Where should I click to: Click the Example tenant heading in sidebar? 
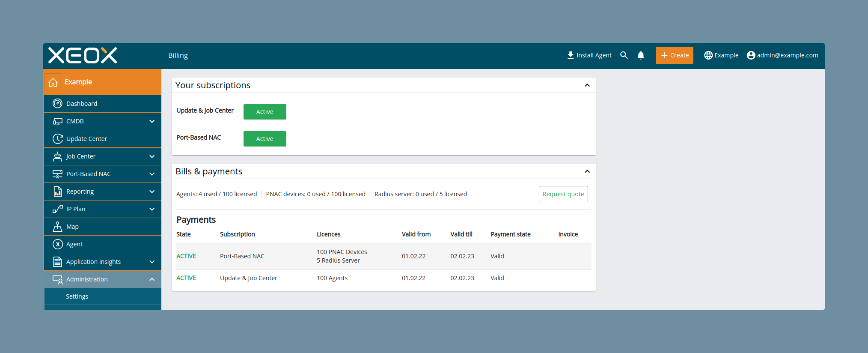click(78, 82)
